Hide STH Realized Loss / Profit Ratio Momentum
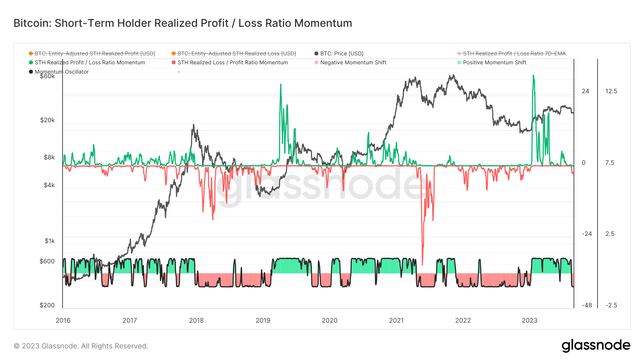Viewport: 644px width, 362px height. tap(233, 63)
